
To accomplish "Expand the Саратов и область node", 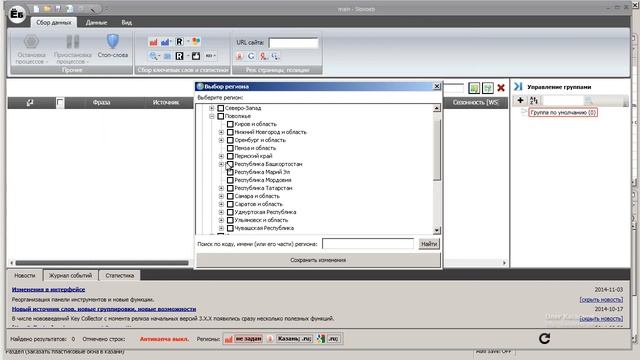I will click(221, 204).
